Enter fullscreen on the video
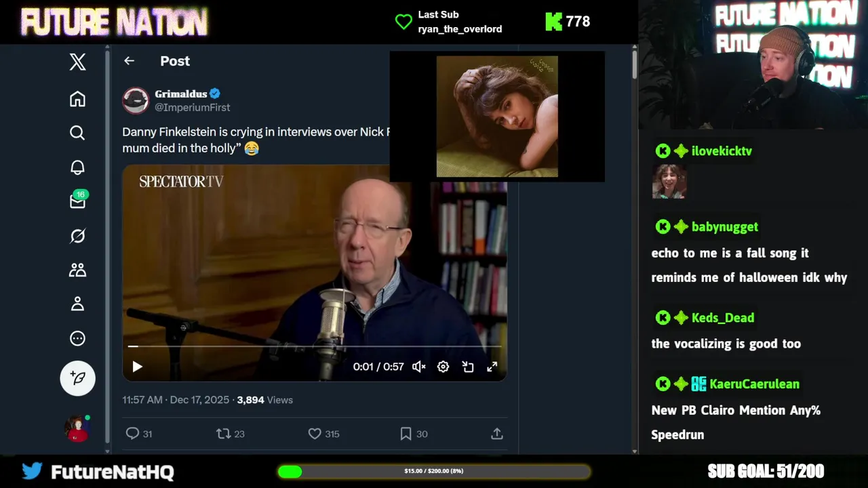Viewport: 868px width, 488px height. click(492, 367)
